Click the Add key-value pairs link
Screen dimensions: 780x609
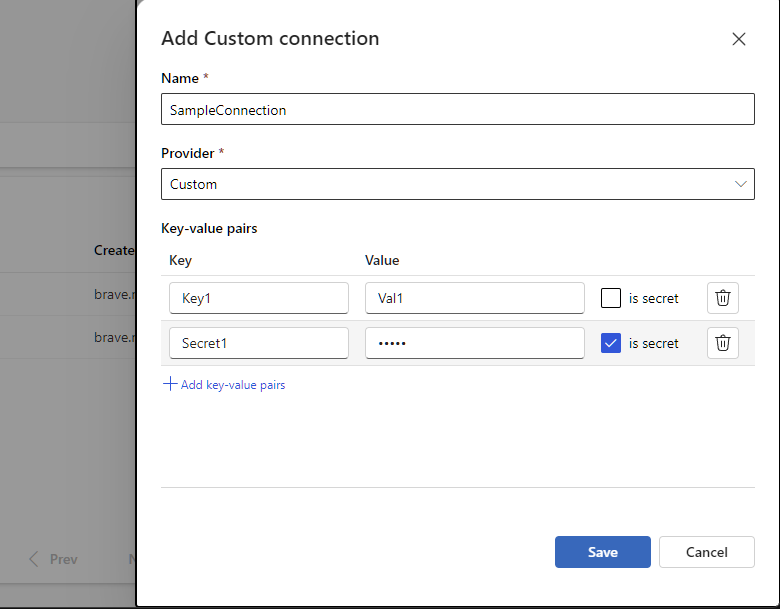pyautogui.click(x=232, y=385)
